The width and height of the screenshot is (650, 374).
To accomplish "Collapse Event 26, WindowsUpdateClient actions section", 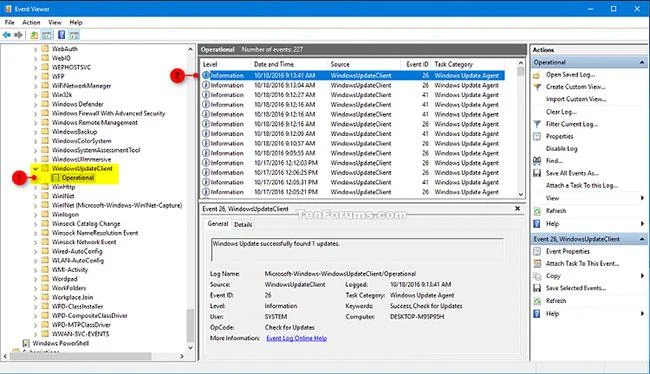I will 642,239.
